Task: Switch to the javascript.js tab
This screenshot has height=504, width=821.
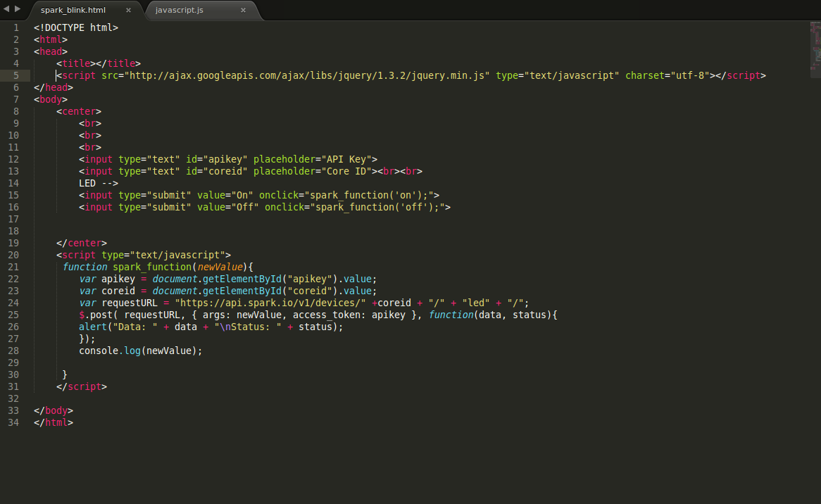Action: [x=179, y=10]
